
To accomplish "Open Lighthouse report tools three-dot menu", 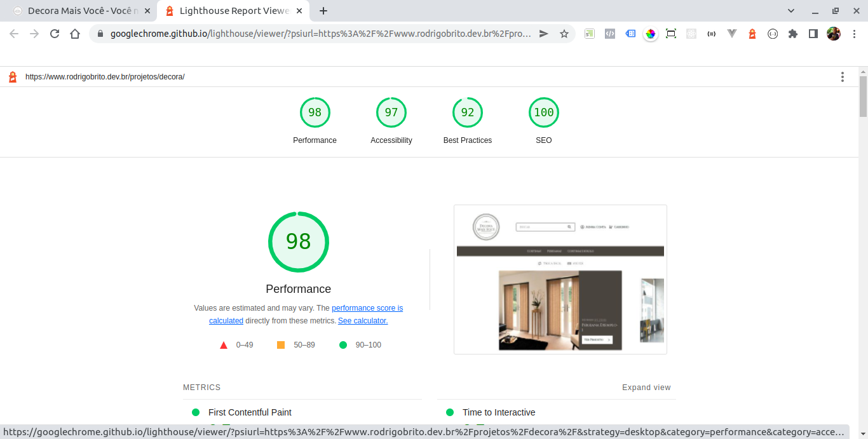I will click(842, 77).
